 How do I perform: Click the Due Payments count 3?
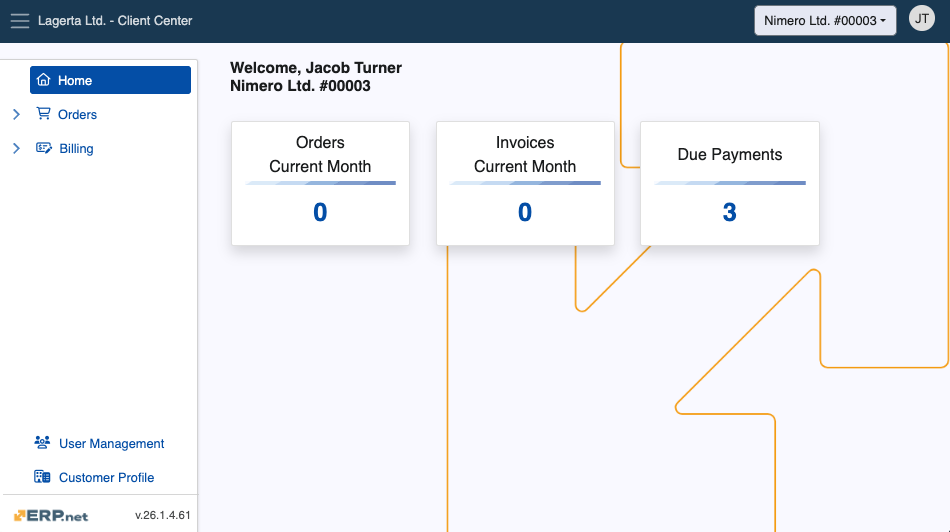click(729, 212)
